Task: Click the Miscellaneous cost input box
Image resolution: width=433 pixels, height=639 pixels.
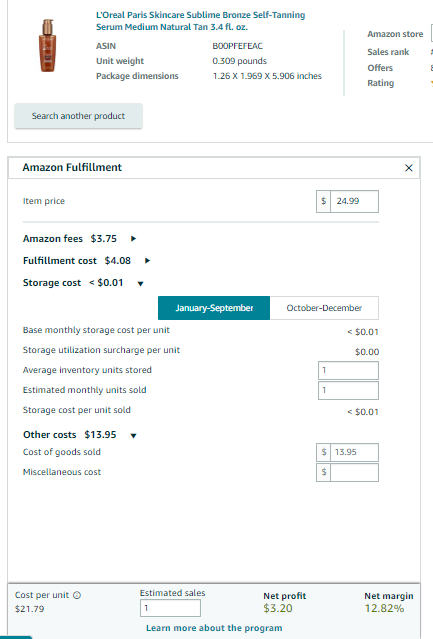Action: coord(354,472)
